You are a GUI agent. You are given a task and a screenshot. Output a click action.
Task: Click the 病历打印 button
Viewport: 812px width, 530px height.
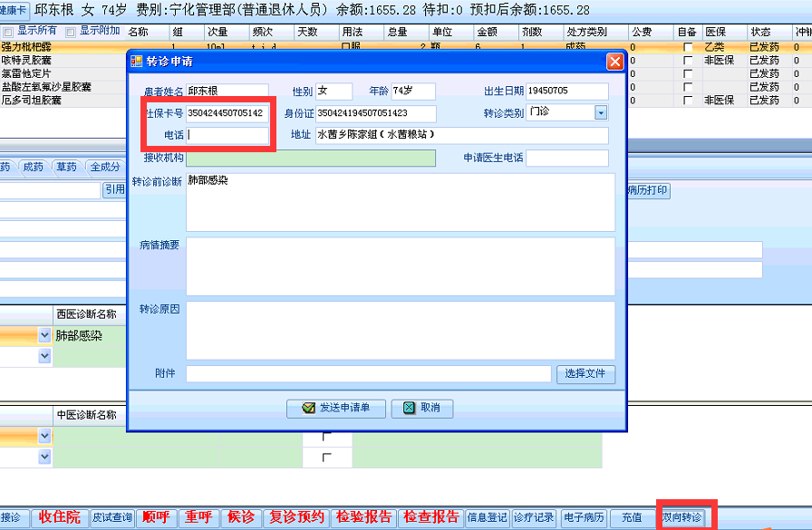(x=648, y=190)
